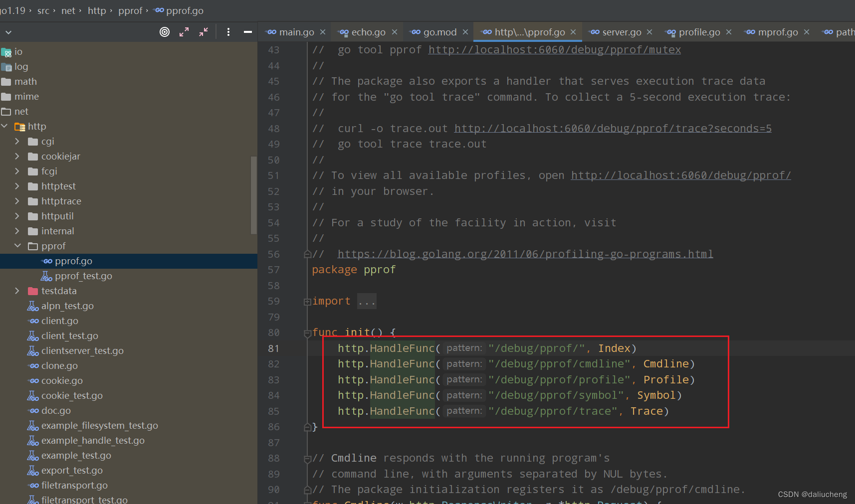Open the localhost:6060/debug/pprof/ link
The width and height of the screenshot is (855, 504).
tap(681, 175)
